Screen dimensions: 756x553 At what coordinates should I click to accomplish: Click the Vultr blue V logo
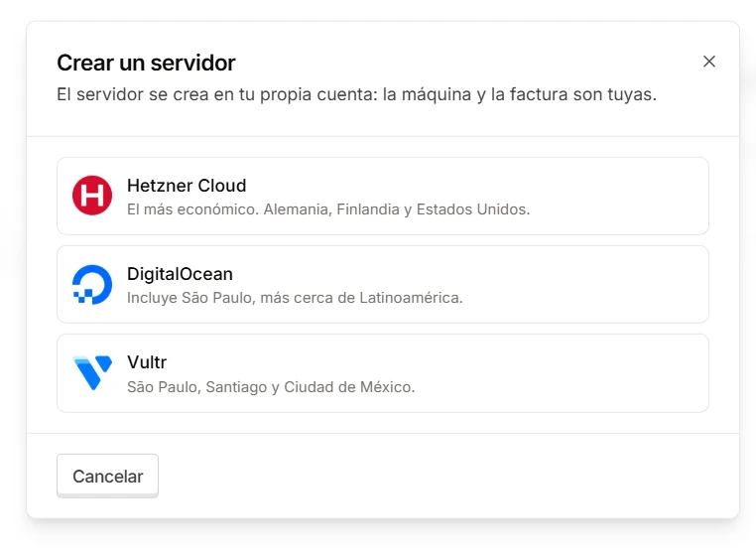click(x=92, y=372)
